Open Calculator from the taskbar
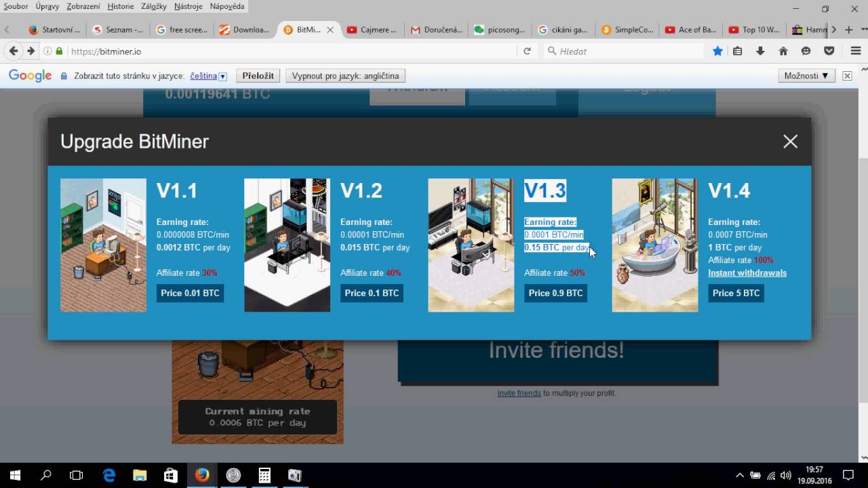The width and height of the screenshot is (868, 488). pos(264,475)
